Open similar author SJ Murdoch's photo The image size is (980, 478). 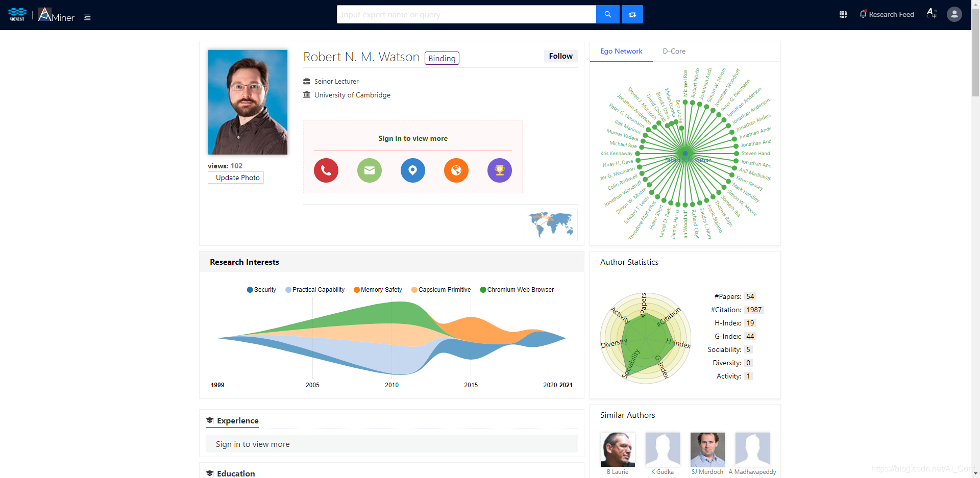tap(707, 449)
